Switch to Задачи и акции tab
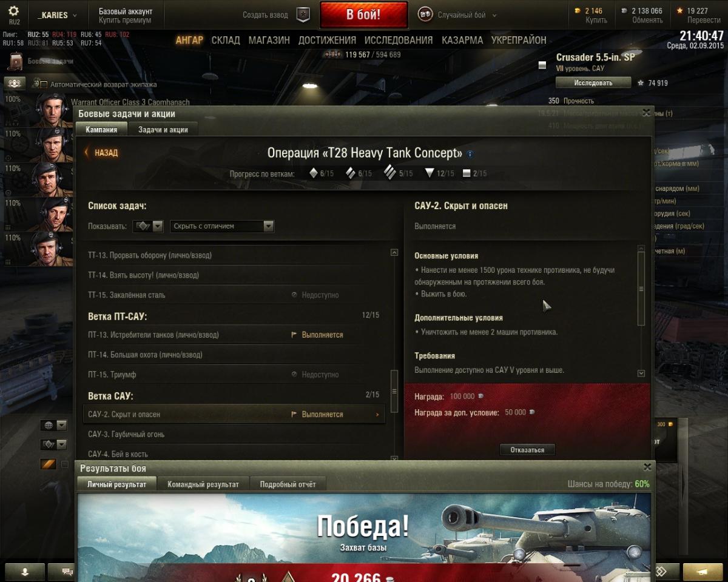The height and width of the screenshot is (582, 728). point(163,129)
